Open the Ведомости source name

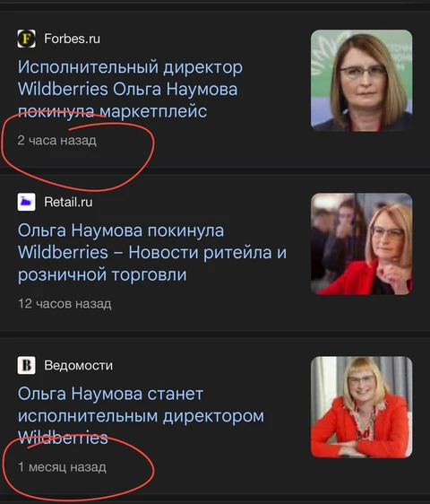pyautogui.click(x=78, y=366)
